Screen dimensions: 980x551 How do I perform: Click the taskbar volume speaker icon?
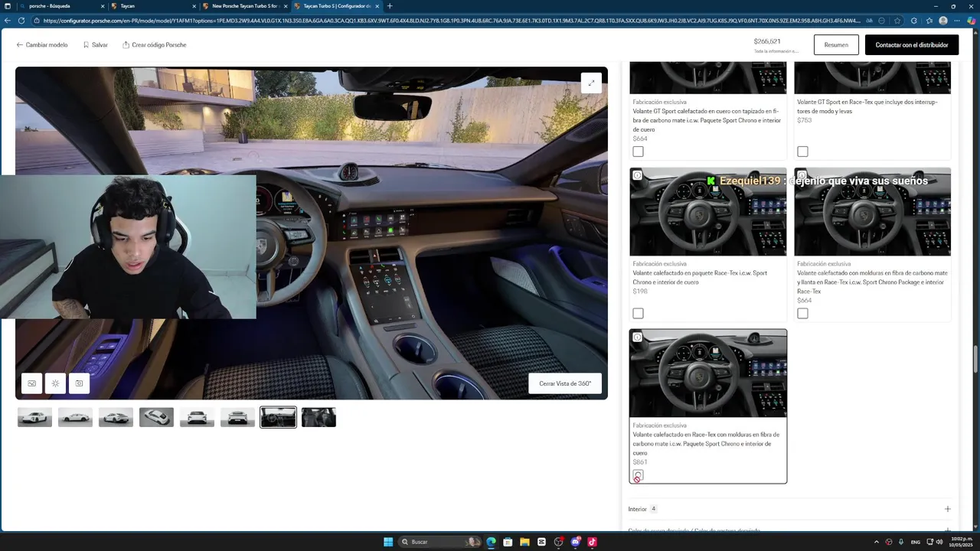click(939, 542)
